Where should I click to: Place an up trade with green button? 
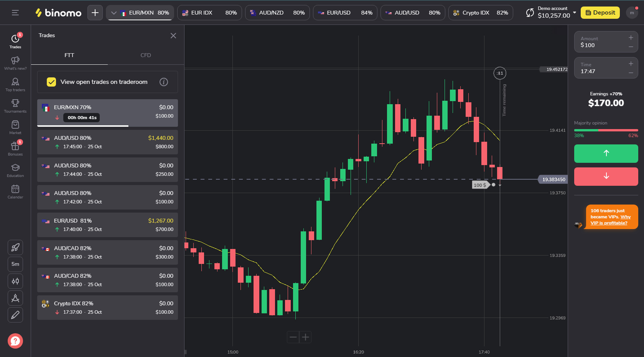[x=606, y=154]
